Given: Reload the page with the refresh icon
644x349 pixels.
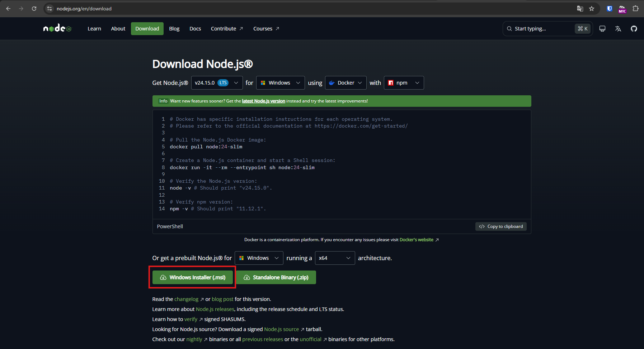Looking at the screenshot, I should click(x=34, y=9).
